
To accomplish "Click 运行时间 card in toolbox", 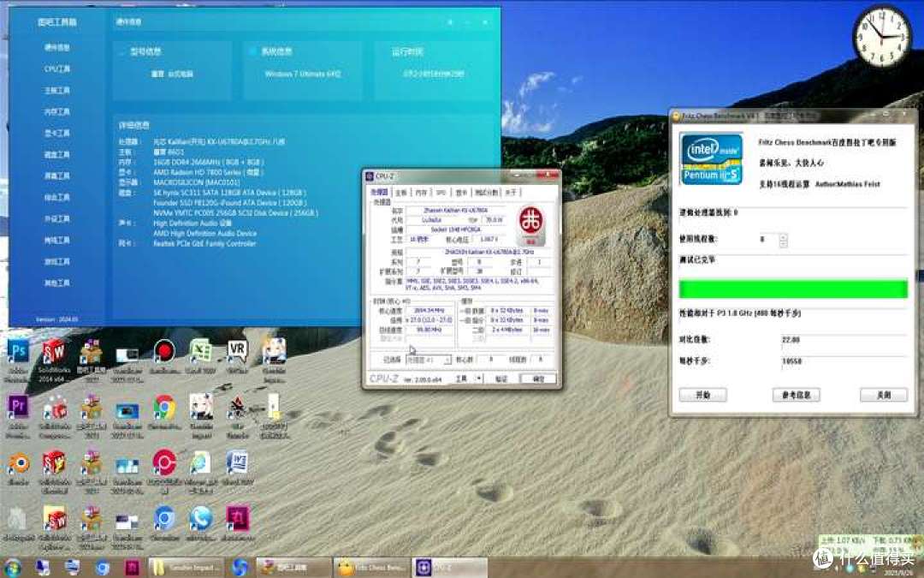I will coord(434,69).
